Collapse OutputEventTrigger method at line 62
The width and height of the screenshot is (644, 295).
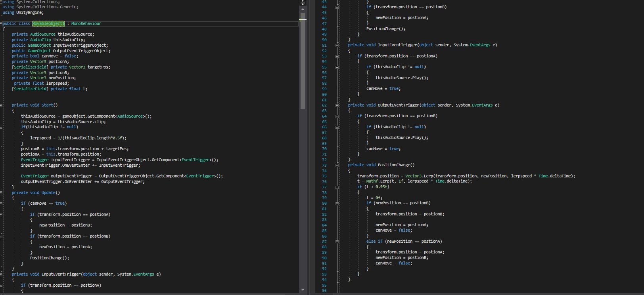click(337, 105)
